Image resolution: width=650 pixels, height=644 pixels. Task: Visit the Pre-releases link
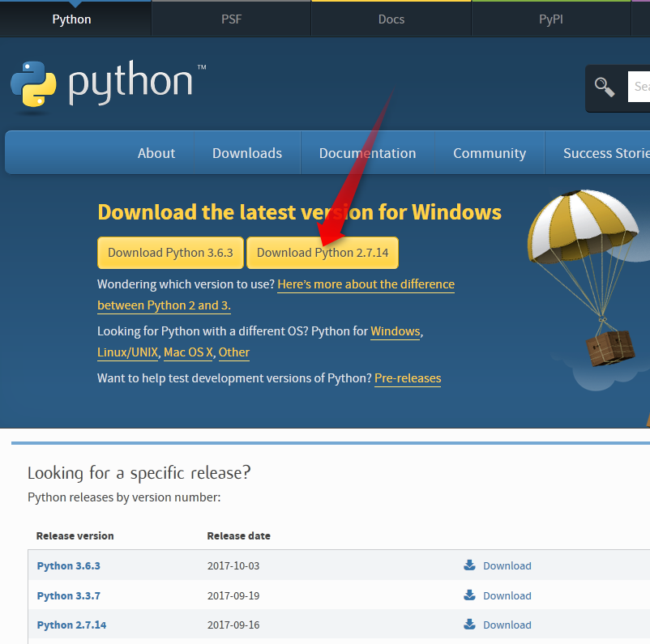[408, 378]
